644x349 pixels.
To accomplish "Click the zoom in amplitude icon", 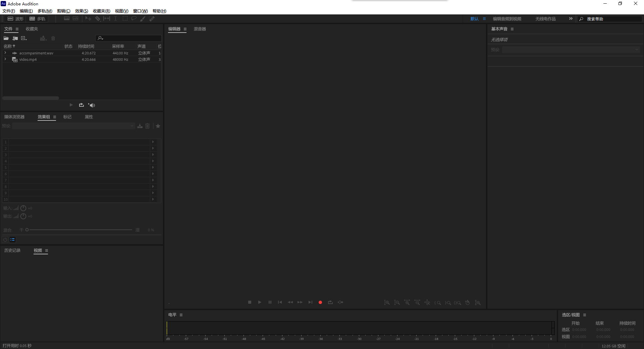I will tap(387, 302).
